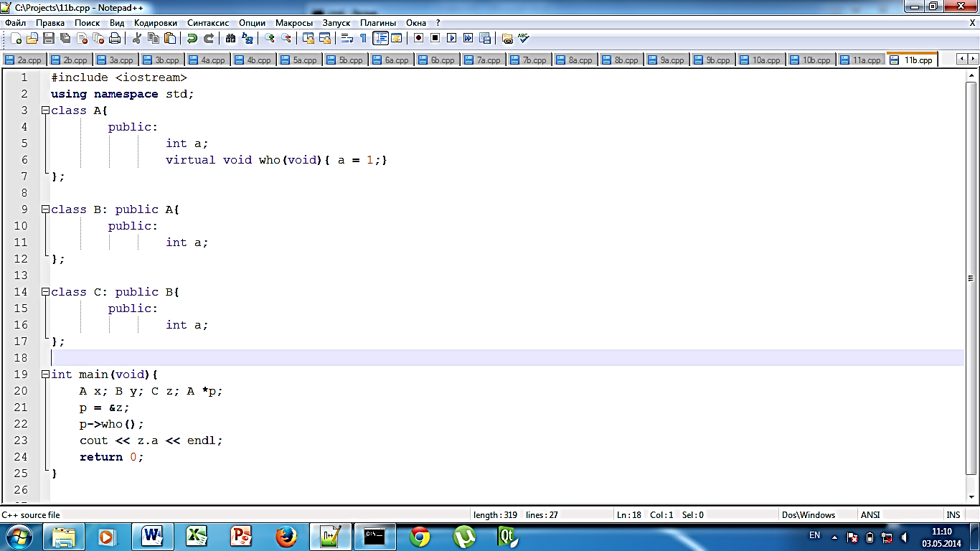Stop macro recording with stop icon

tap(435, 38)
